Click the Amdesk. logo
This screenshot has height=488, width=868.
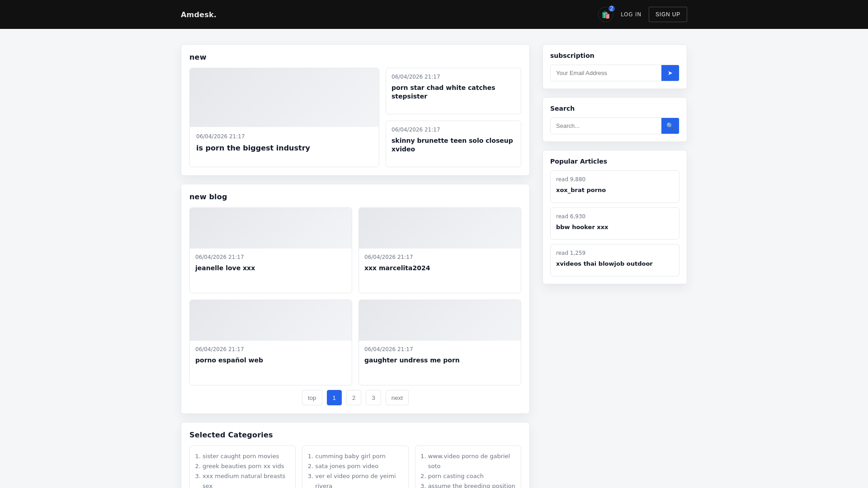point(198,14)
